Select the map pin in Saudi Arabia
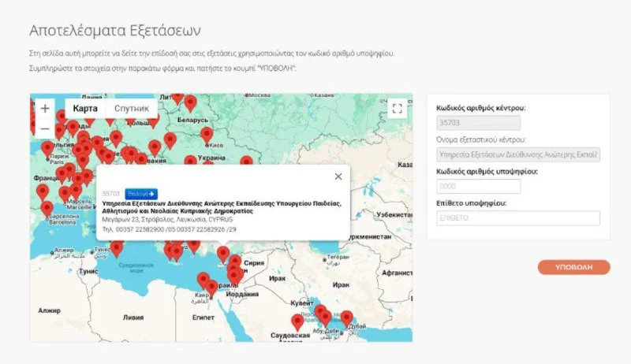Image resolution: width=631 pixels, height=364 pixels. [x=297, y=321]
